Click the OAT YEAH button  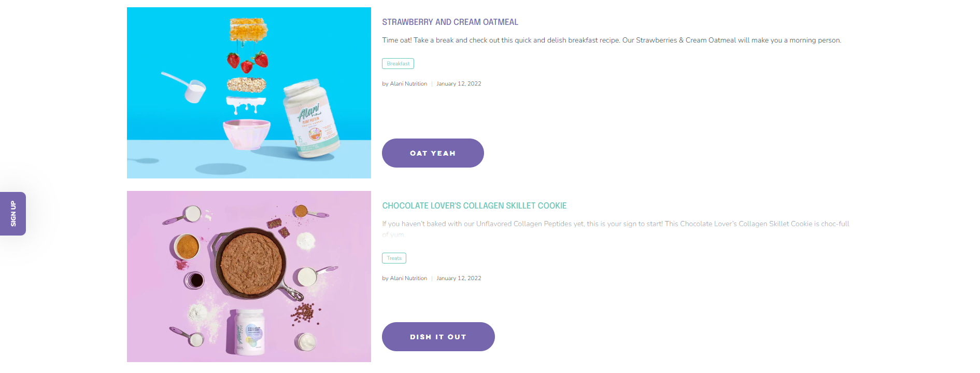[x=433, y=153]
